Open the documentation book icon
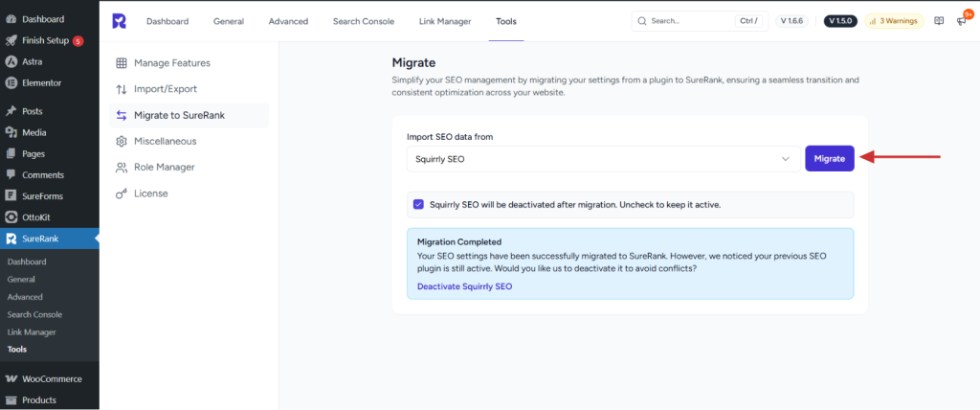Image resolution: width=980 pixels, height=410 pixels. (x=939, y=21)
